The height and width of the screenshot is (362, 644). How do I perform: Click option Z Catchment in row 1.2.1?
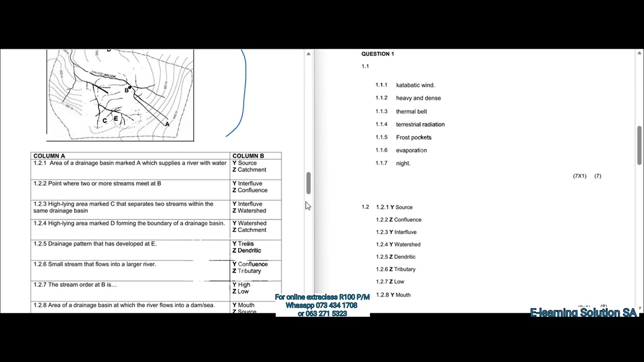point(249,170)
